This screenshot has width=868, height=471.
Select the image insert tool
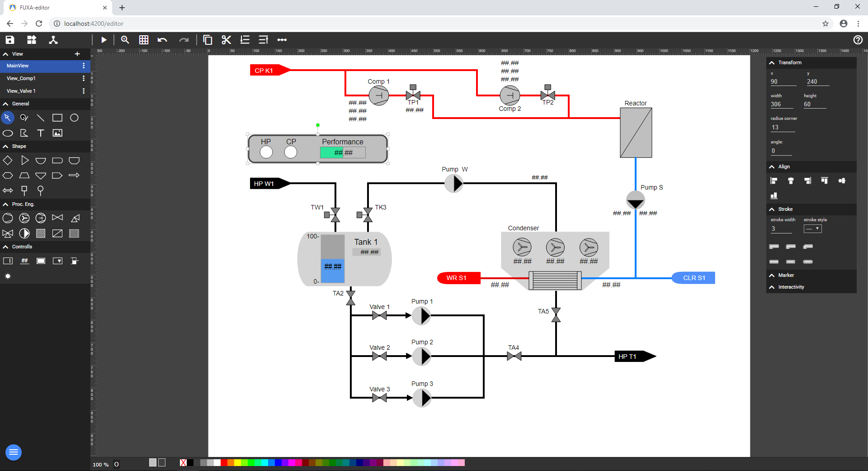[57, 133]
